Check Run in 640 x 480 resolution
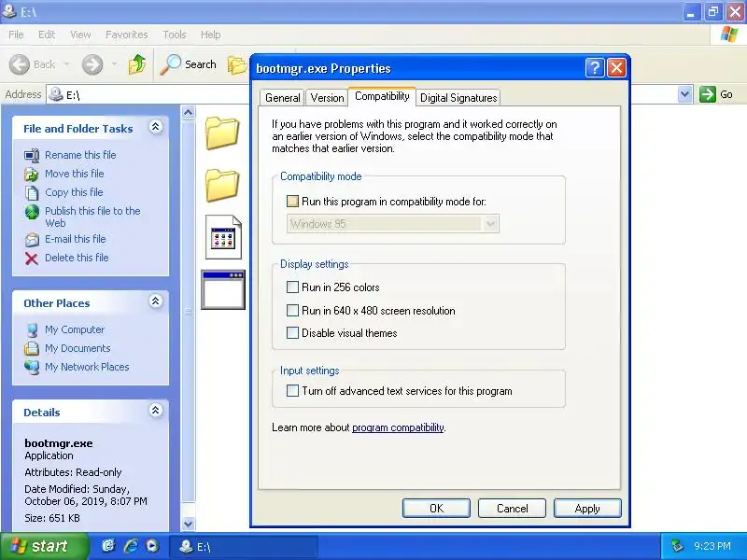The height and width of the screenshot is (560, 747). tap(292, 311)
